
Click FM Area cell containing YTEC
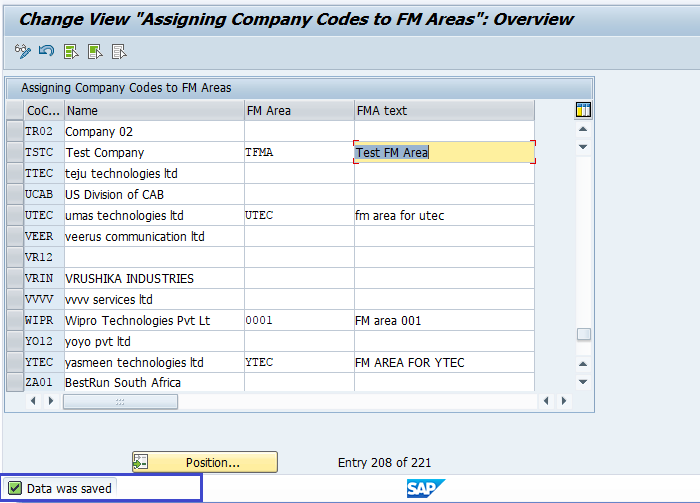[298, 363]
